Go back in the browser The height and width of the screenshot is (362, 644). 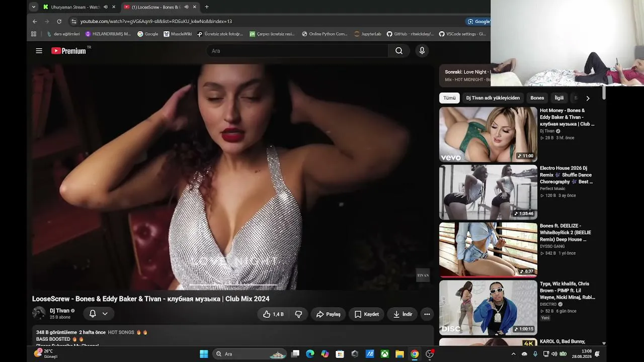[x=35, y=22]
